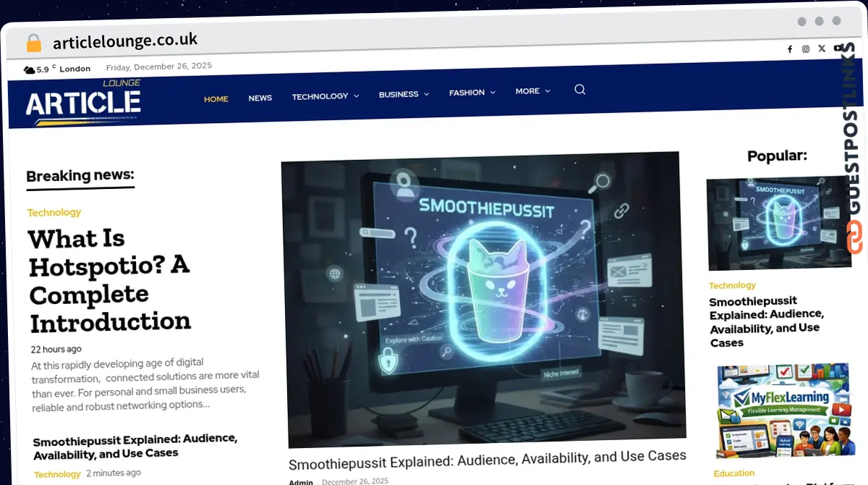Go to the Home menu item
The image size is (868, 485).
[216, 99]
